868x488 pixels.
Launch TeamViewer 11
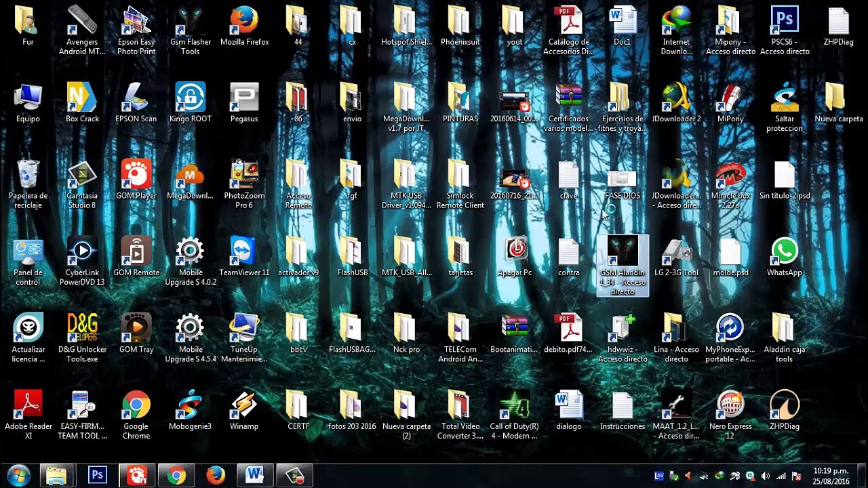coord(244,258)
